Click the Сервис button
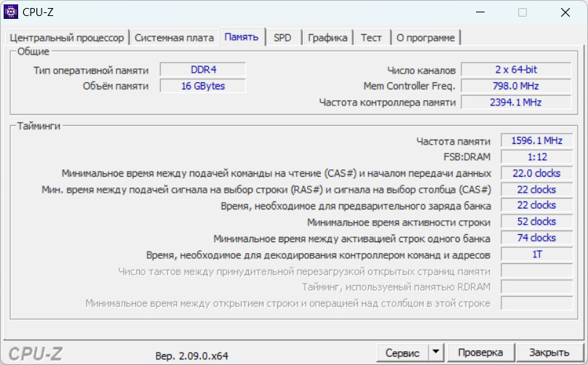This screenshot has width=588, height=365. point(402,353)
